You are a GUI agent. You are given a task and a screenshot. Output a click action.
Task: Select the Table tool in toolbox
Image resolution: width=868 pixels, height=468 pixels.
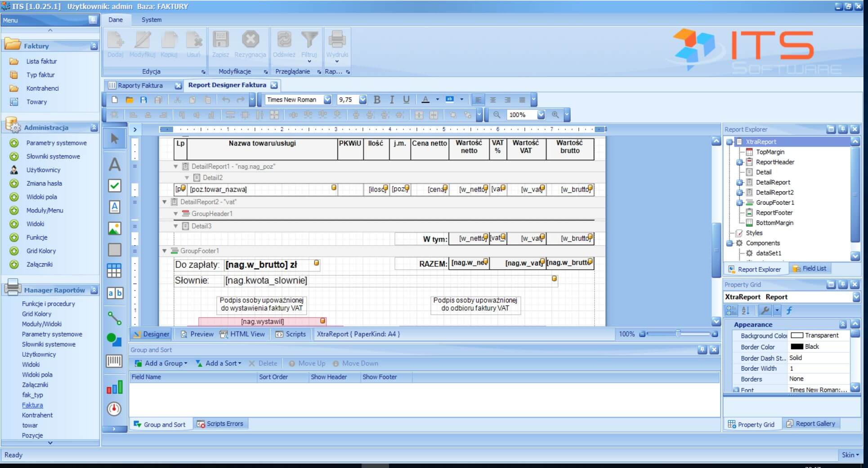pos(114,270)
